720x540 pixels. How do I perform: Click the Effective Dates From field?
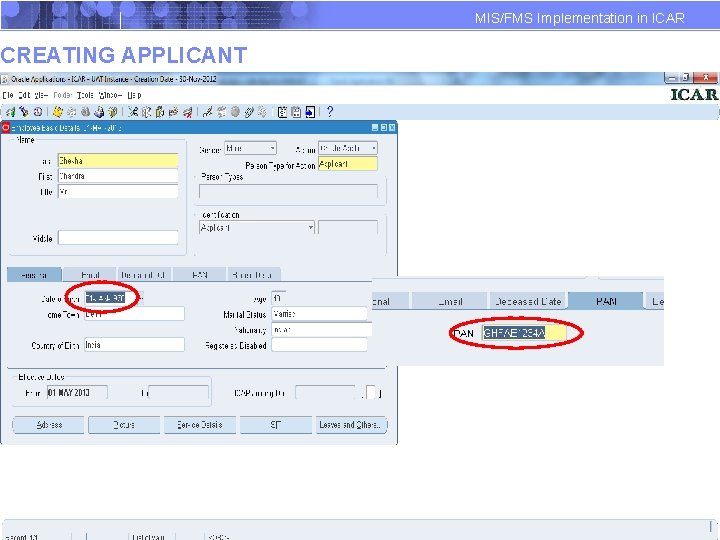coord(77,393)
